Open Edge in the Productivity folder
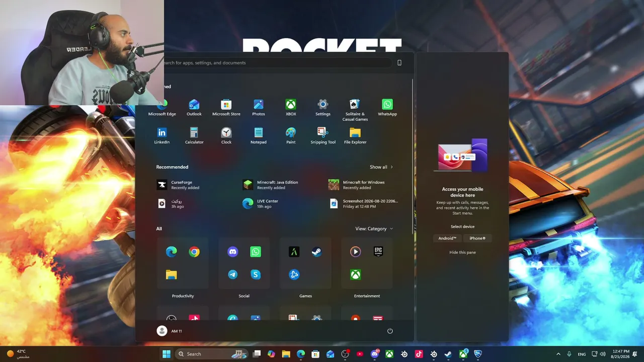 point(171,252)
